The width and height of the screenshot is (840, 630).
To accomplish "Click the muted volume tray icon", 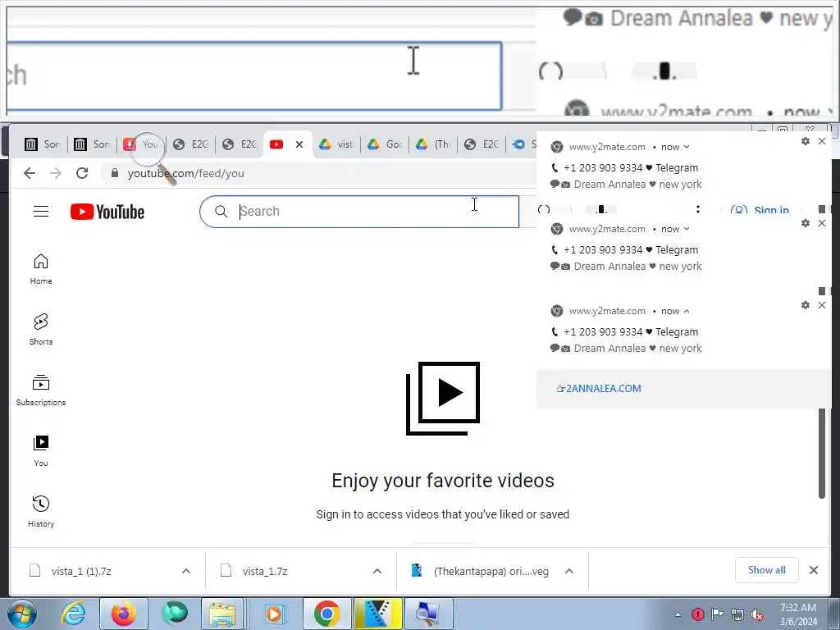I will (x=757, y=614).
